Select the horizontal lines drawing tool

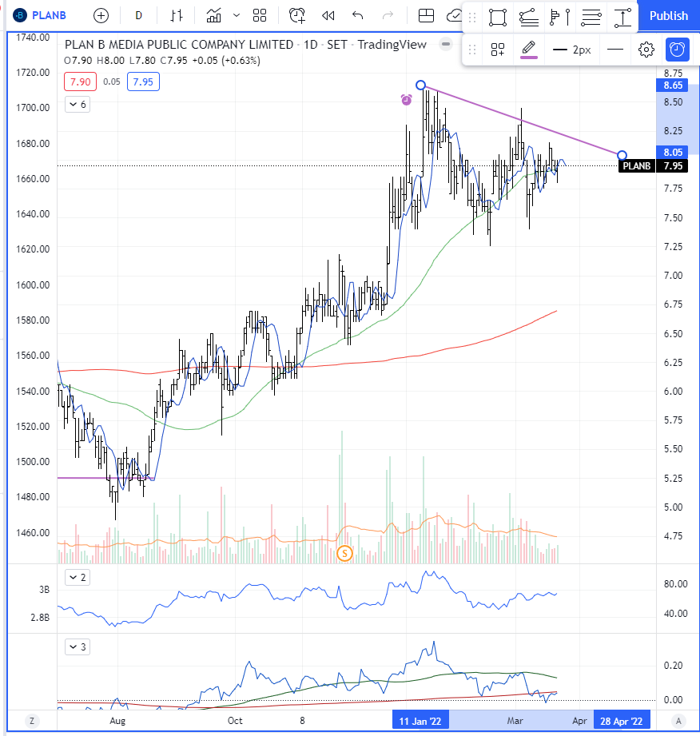pos(591,18)
